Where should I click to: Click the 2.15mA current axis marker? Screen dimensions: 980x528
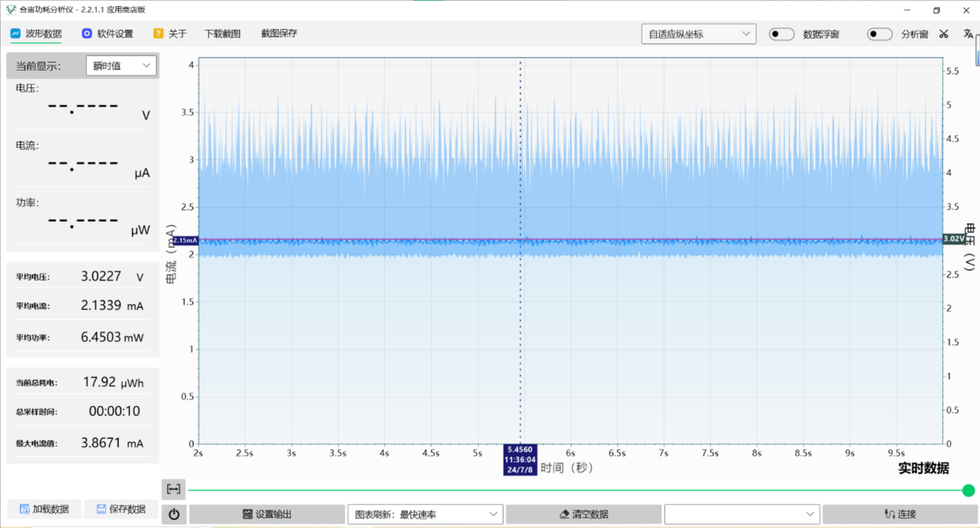coord(184,240)
